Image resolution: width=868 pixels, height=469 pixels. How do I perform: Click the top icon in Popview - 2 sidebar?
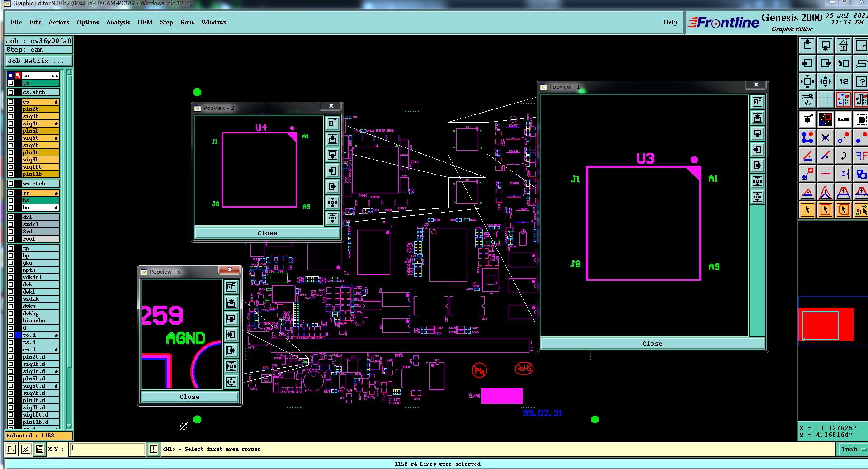[332, 123]
